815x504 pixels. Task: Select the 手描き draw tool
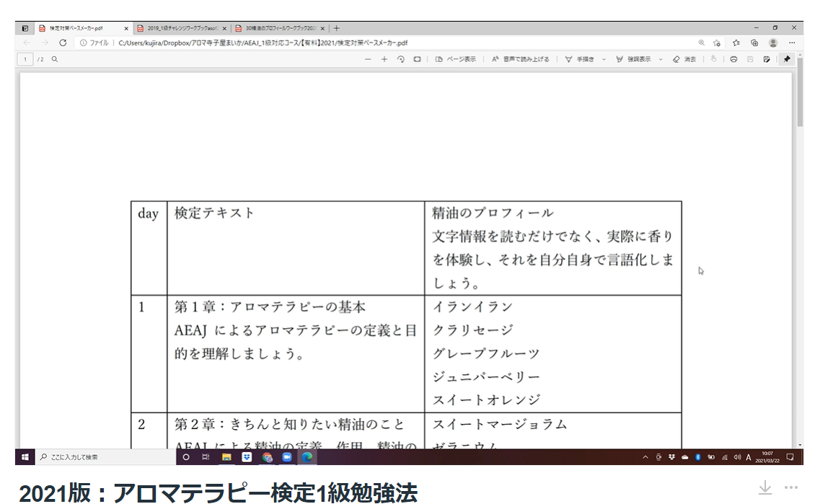pyautogui.click(x=580, y=59)
